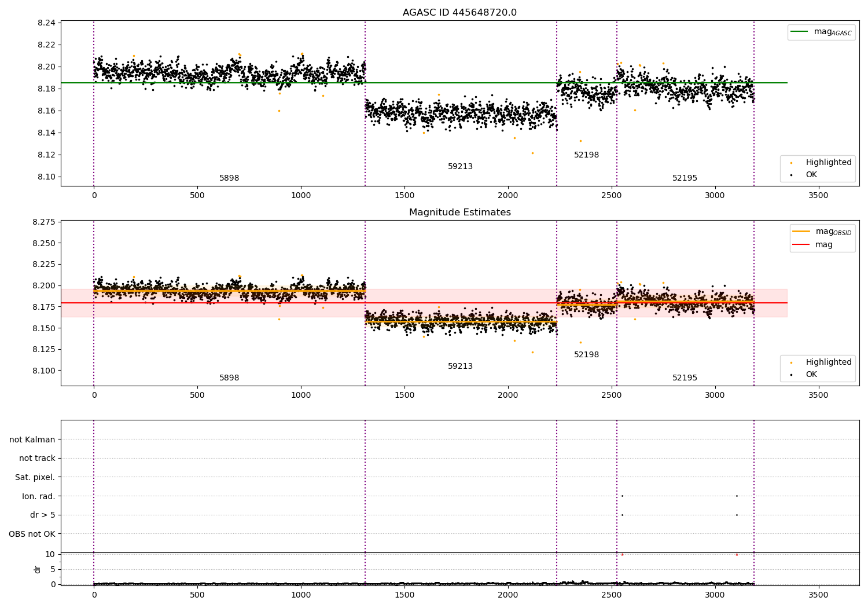Click the 'Magnitude Estimates' plot title
Screen dimensions: 868x608
click(459, 213)
